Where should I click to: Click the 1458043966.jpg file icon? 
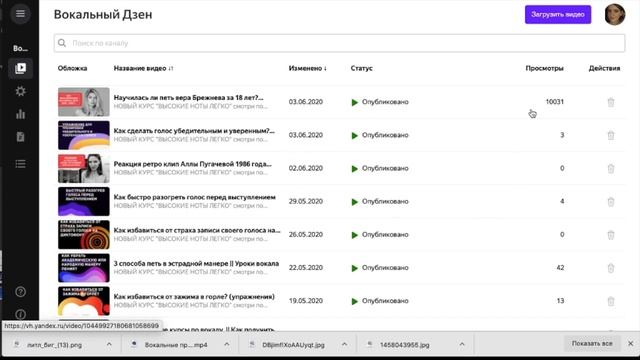coord(369,345)
